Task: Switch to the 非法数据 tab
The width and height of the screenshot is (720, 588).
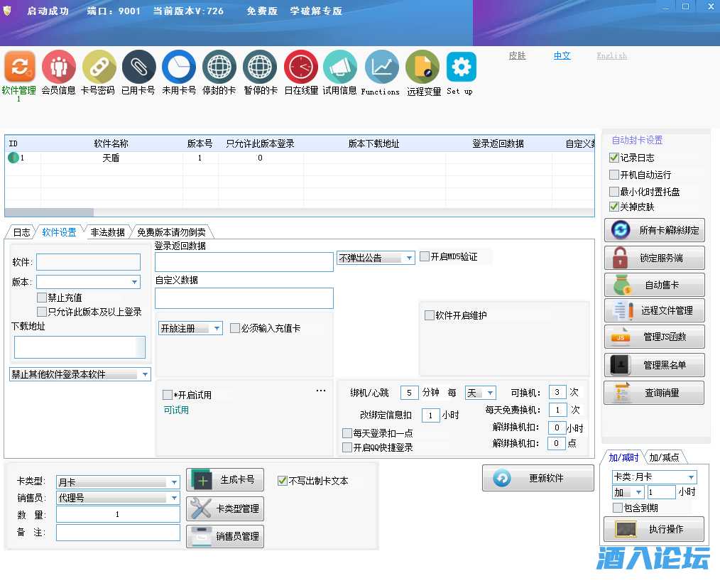Action: pos(107,232)
